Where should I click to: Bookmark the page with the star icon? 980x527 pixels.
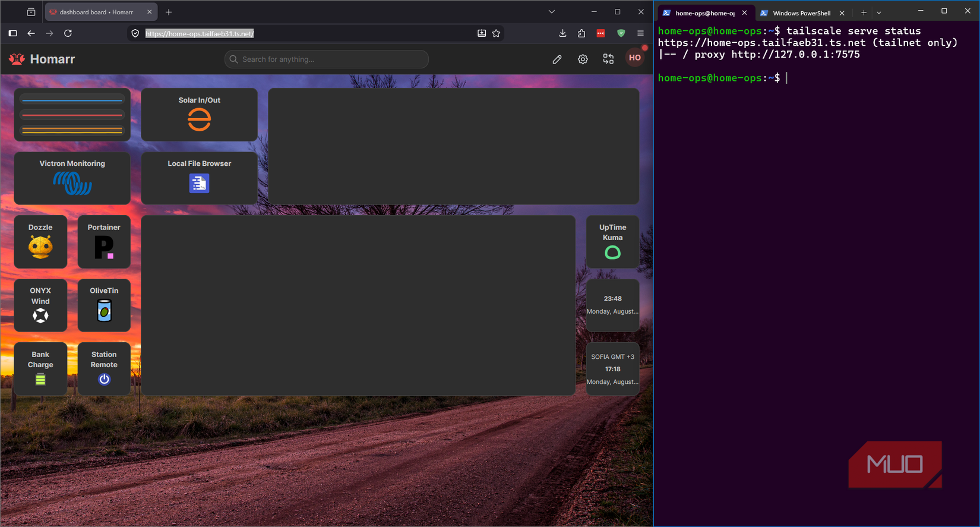[497, 33]
